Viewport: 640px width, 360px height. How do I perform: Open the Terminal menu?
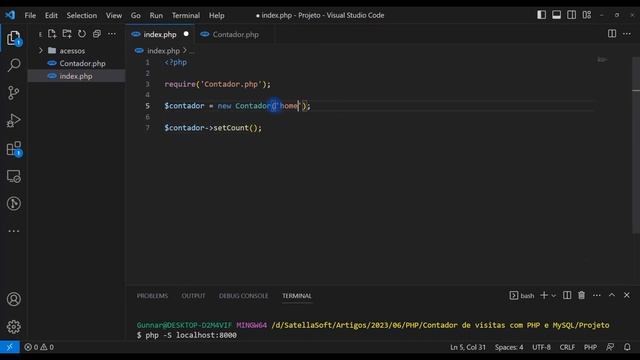(186, 15)
